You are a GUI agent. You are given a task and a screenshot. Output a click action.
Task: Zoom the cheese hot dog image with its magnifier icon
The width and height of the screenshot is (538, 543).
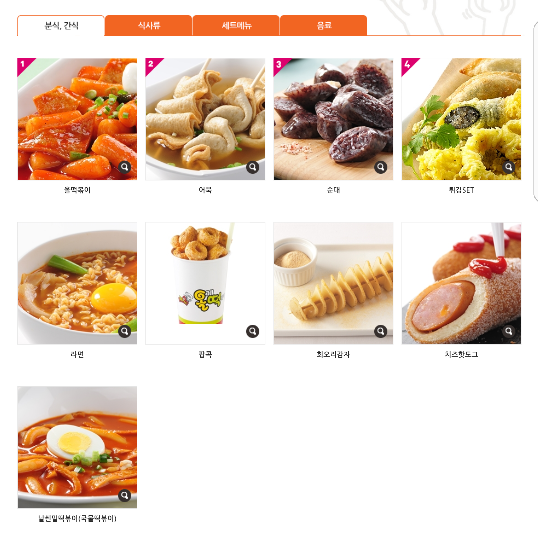pyautogui.click(x=509, y=331)
